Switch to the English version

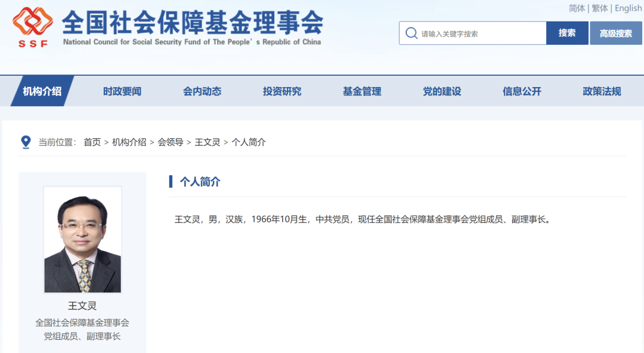[628, 8]
